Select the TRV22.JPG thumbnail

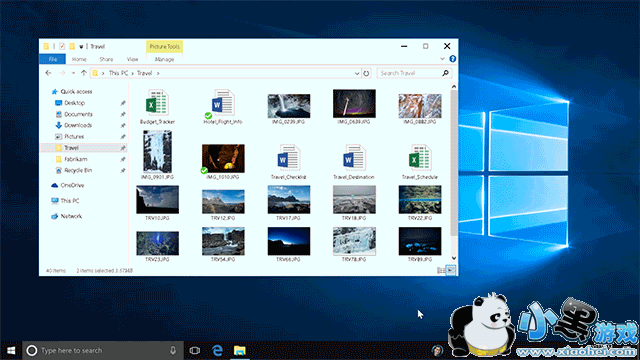pos(420,200)
